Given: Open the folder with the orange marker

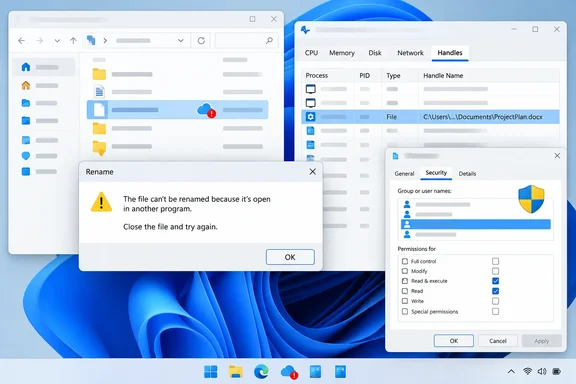Looking at the screenshot, I should [99, 148].
